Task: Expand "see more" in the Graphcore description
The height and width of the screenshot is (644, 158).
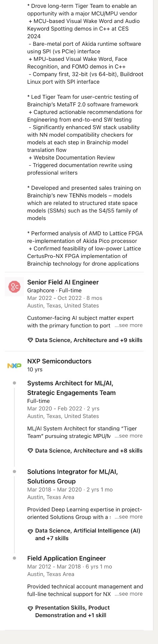Action: coord(129,325)
